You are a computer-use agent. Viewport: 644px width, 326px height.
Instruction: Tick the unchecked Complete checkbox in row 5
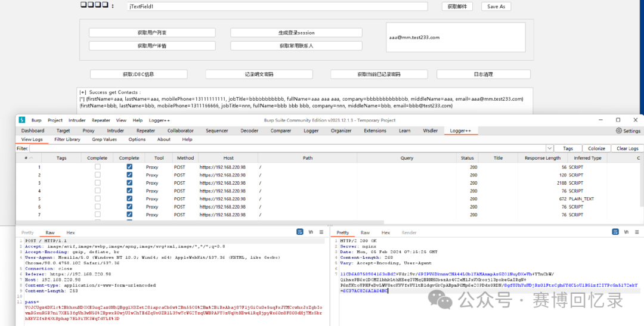(x=97, y=198)
